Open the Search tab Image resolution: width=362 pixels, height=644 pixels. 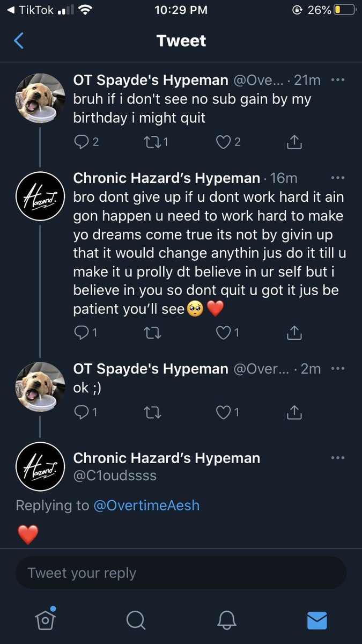click(136, 620)
